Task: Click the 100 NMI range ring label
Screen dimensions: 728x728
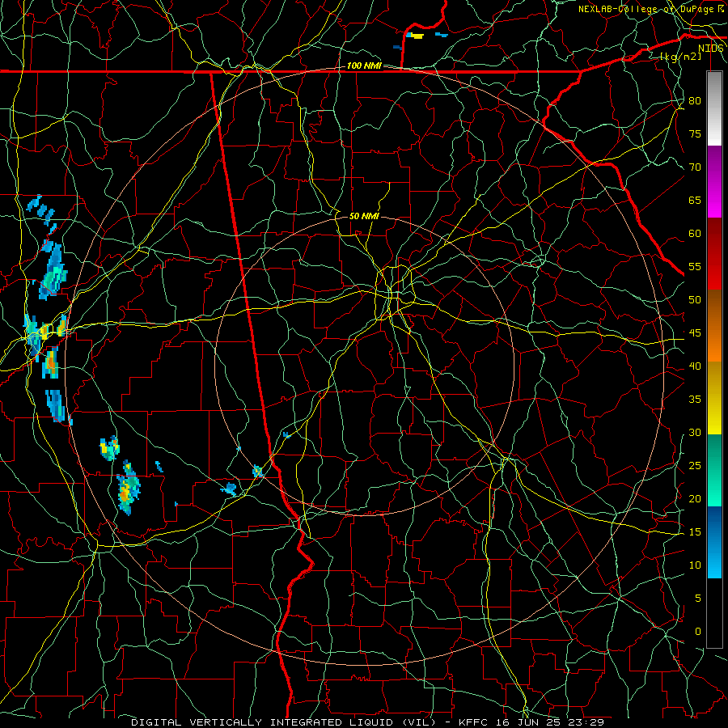Action: click(364, 66)
